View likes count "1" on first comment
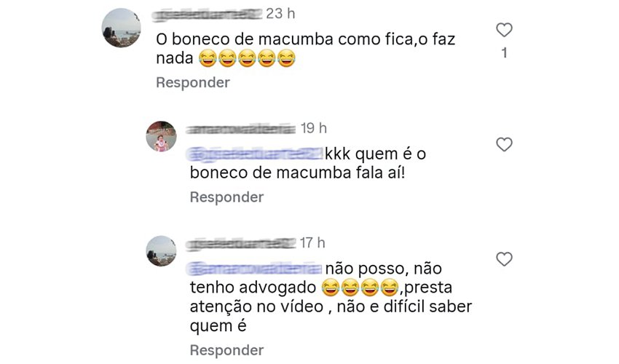 pyautogui.click(x=504, y=53)
